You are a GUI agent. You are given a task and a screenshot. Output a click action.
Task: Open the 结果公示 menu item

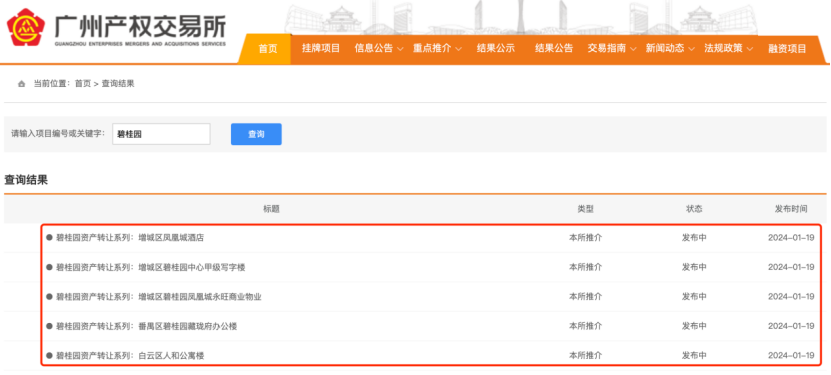click(x=496, y=48)
